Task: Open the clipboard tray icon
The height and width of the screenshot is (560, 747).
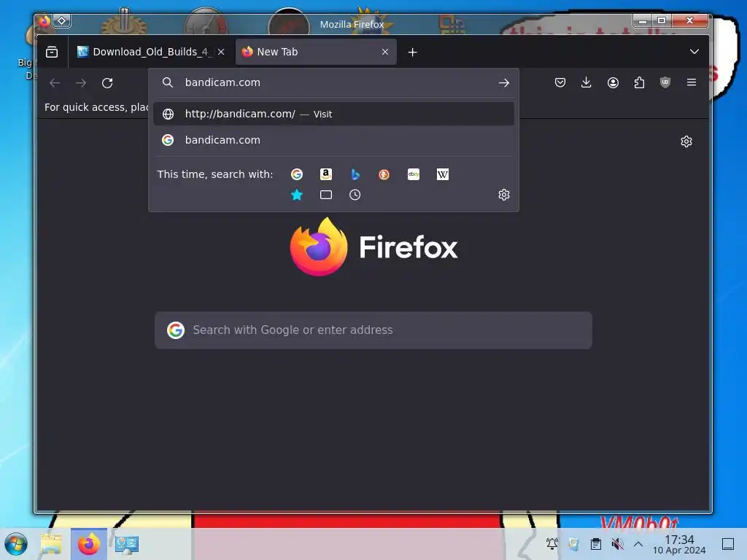Action: click(x=595, y=544)
